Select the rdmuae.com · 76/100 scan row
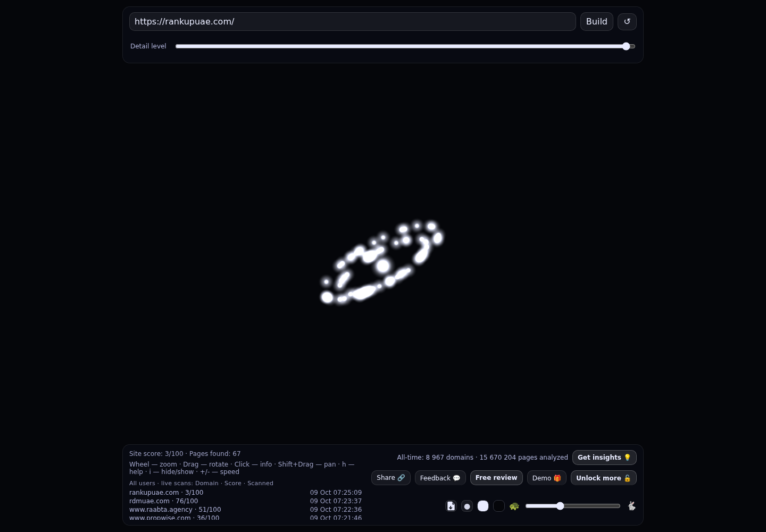Screen dimensions: 766x532 (245, 501)
